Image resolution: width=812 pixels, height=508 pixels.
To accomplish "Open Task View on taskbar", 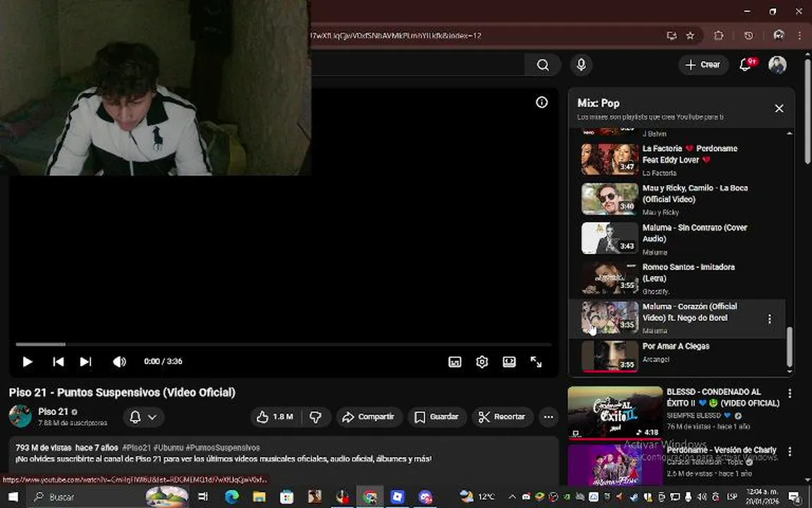I will click(203, 497).
